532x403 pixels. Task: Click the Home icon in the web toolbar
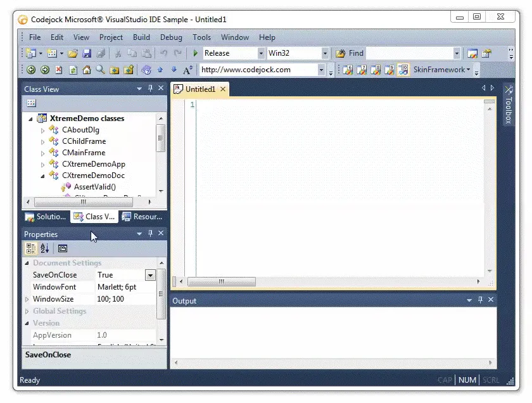tap(86, 70)
